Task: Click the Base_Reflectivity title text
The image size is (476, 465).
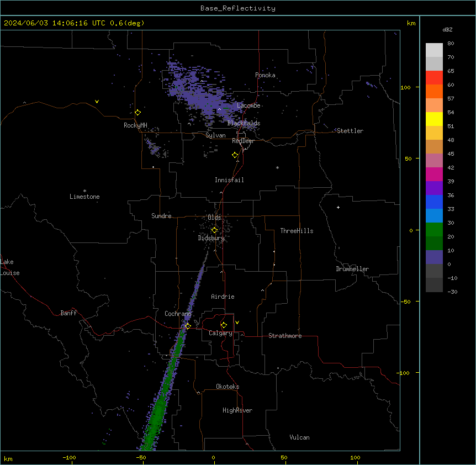Action: coord(238,8)
